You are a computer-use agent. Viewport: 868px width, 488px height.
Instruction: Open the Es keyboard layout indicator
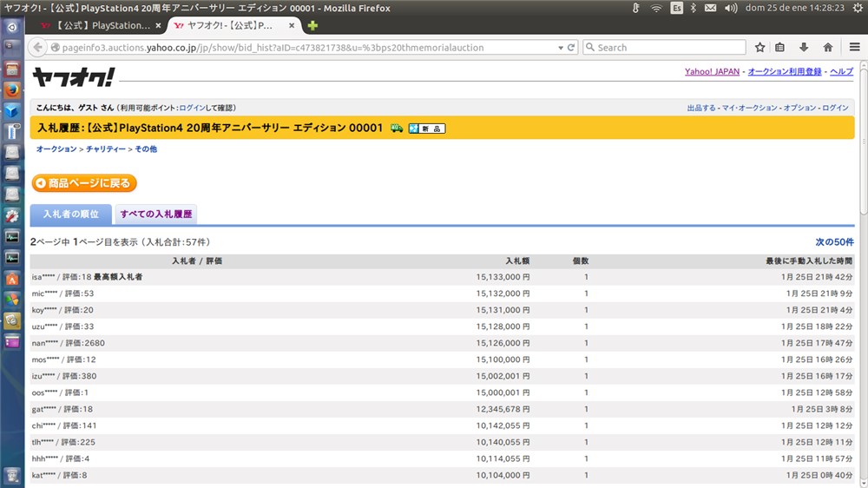pyautogui.click(x=676, y=8)
